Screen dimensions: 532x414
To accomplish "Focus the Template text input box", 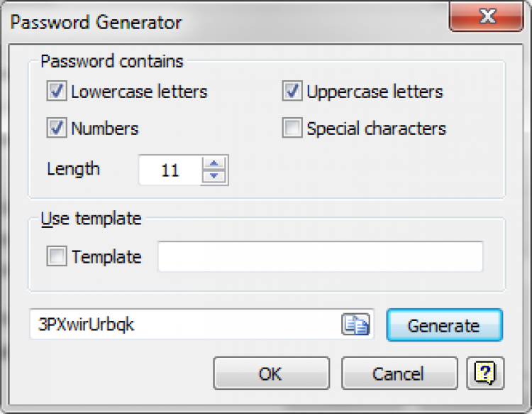I will pyautogui.click(x=320, y=257).
